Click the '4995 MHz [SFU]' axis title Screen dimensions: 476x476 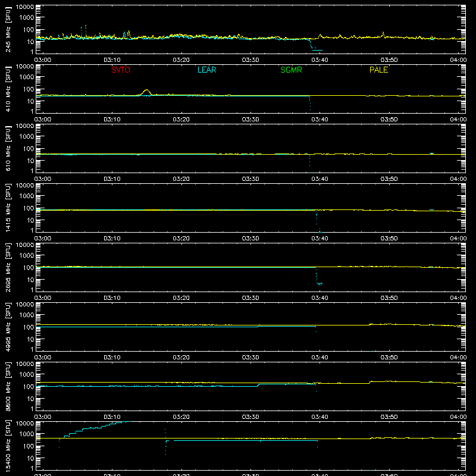[x=8, y=327]
